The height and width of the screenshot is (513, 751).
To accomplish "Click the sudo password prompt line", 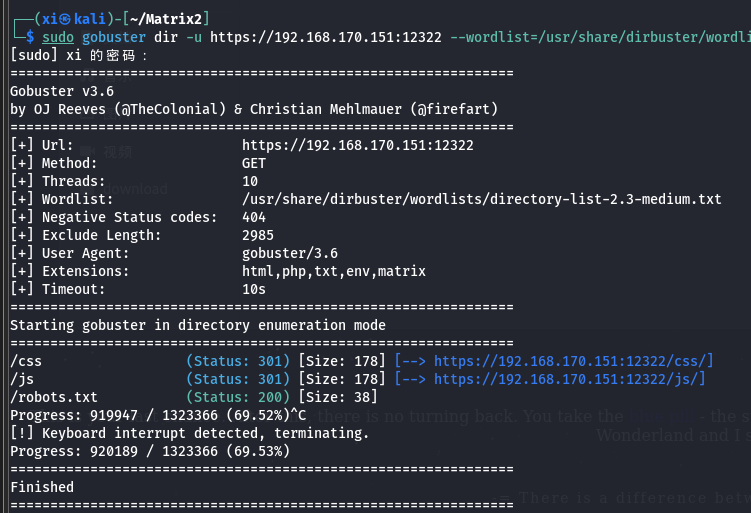I will [x=79, y=56].
